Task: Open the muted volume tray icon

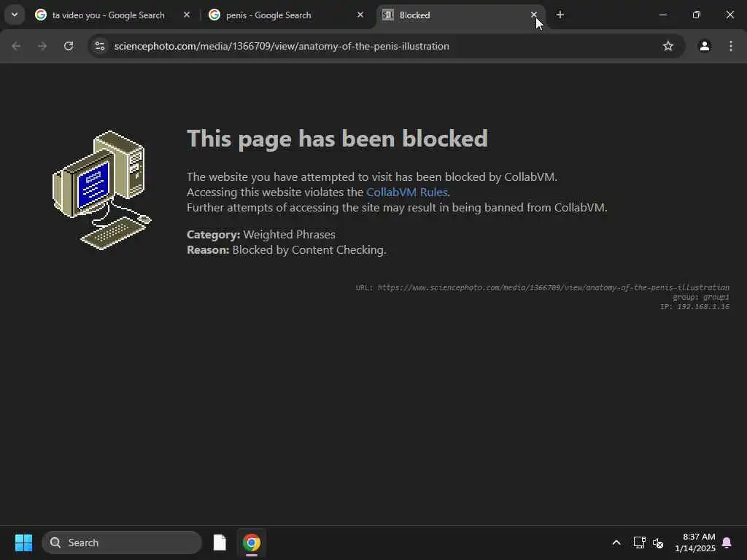Action: tap(659, 542)
